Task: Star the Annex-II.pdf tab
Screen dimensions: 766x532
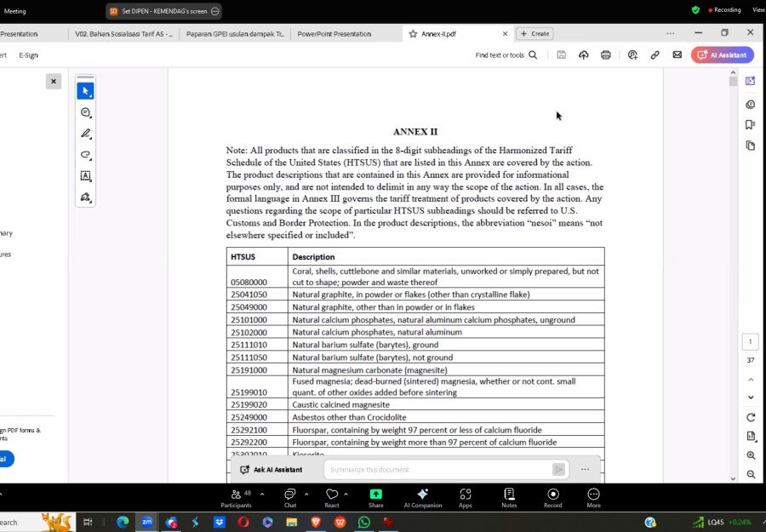Action: click(x=414, y=34)
